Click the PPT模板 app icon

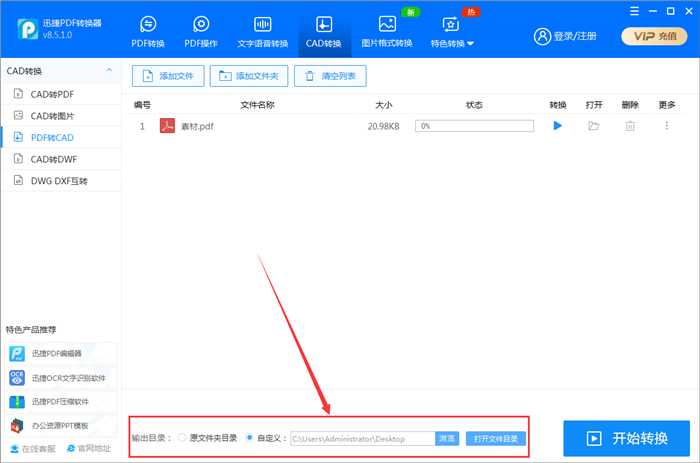coord(17,425)
